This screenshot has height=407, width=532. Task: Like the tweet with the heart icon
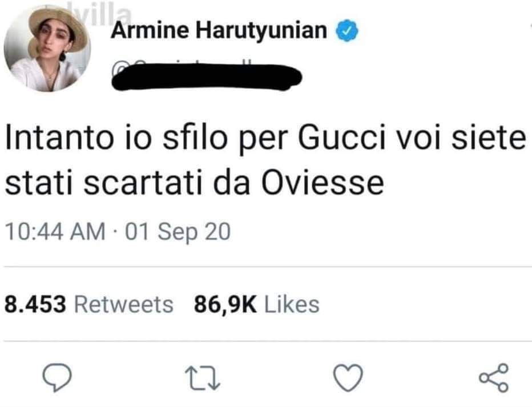click(x=348, y=378)
